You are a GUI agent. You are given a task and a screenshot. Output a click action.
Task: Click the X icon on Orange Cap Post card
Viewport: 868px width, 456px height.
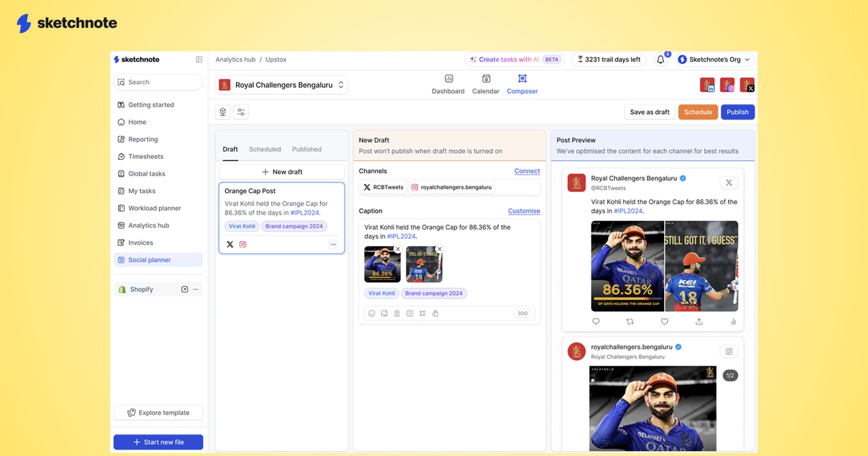click(230, 245)
